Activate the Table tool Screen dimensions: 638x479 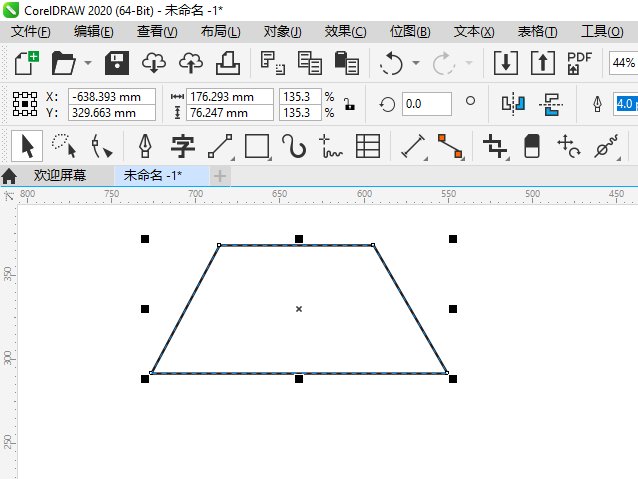click(368, 147)
